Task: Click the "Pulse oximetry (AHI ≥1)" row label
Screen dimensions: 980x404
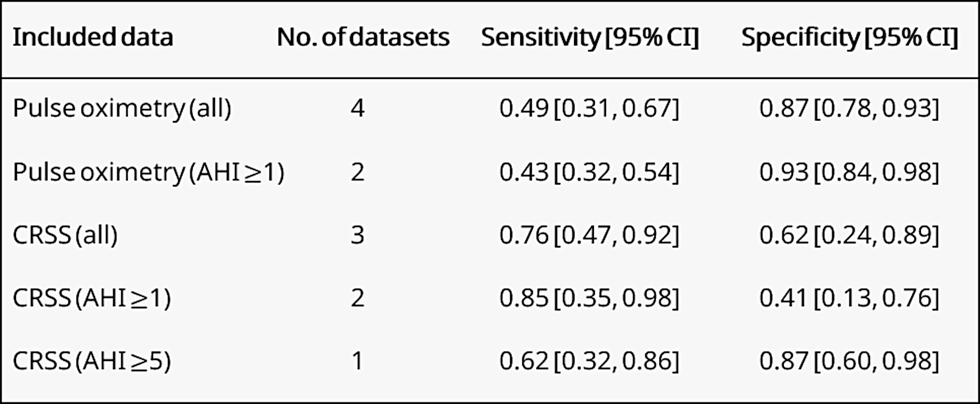Action: pos(148,172)
